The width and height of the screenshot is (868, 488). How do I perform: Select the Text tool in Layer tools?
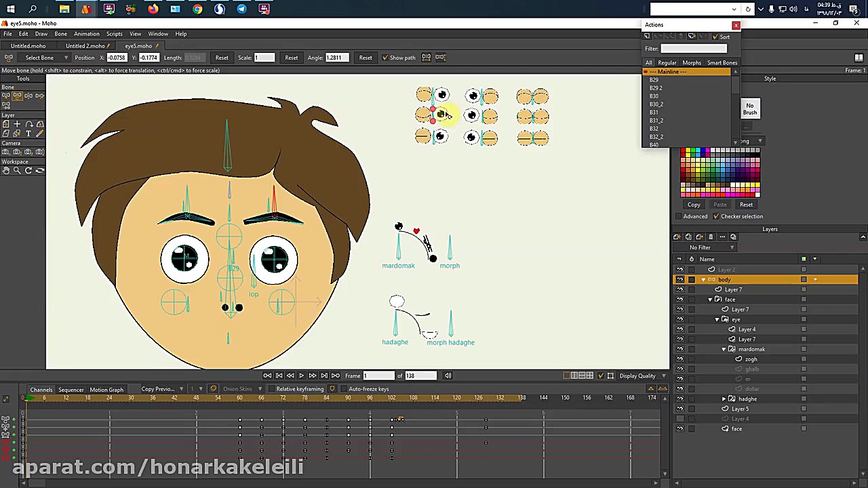[x=28, y=134]
